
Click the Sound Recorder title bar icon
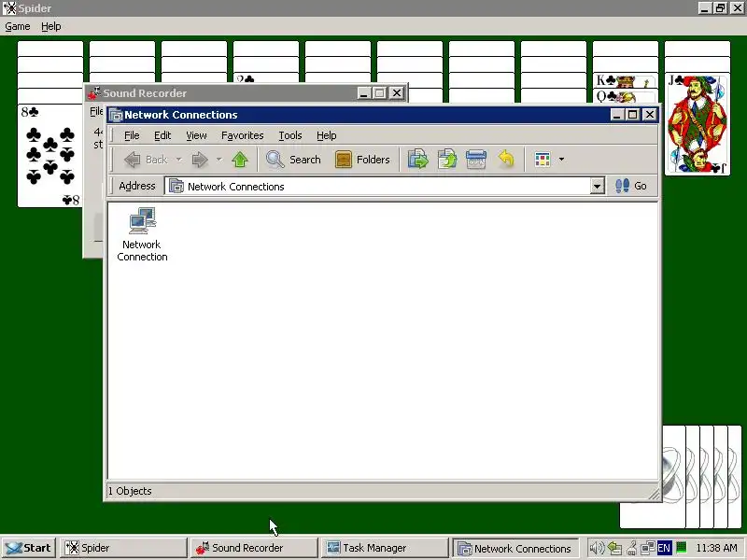coord(94,92)
